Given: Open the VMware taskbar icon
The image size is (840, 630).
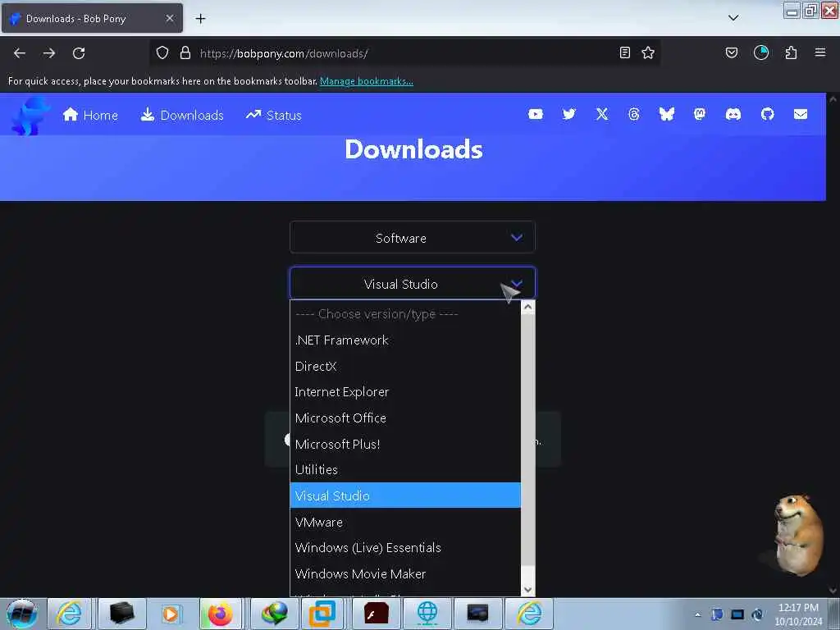Looking at the screenshot, I should tap(322, 614).
